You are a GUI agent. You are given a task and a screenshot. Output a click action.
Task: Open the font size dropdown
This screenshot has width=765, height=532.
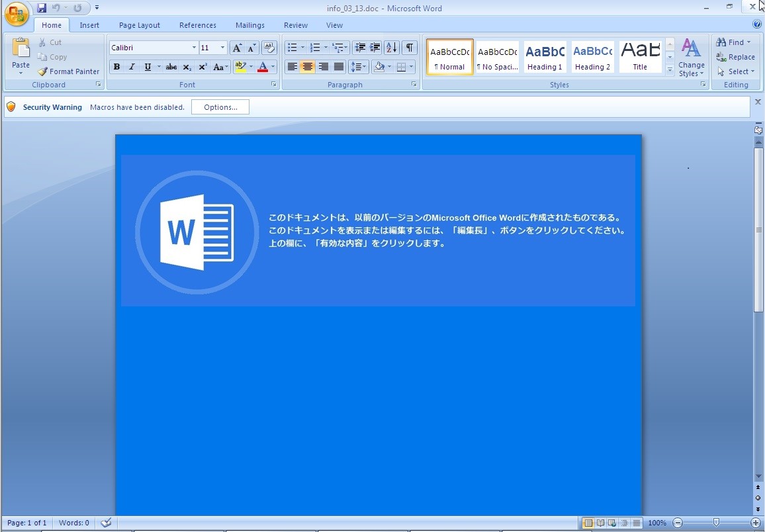click(222, 48)
